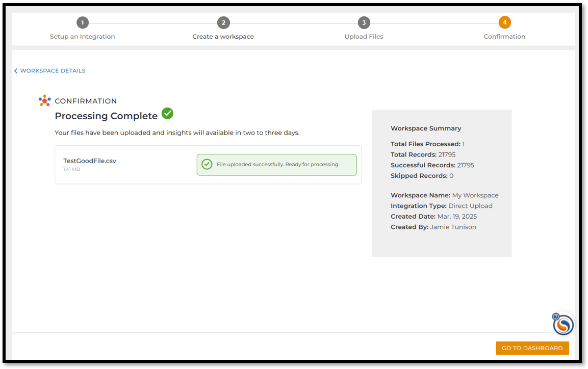Click the step 3 circle icon
588x369 pixels.
(364, 23)
